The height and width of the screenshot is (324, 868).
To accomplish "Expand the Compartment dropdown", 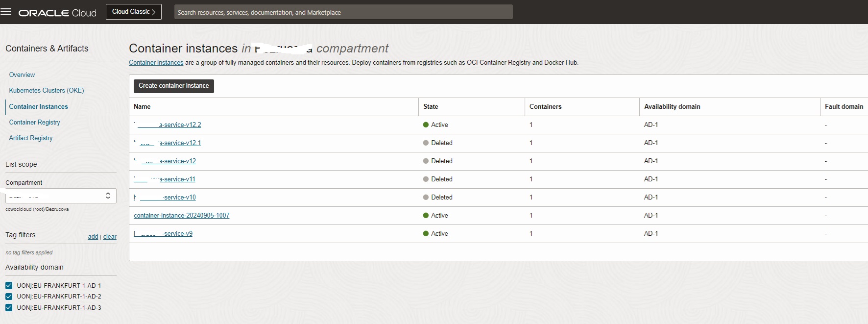I will [61, 196].
